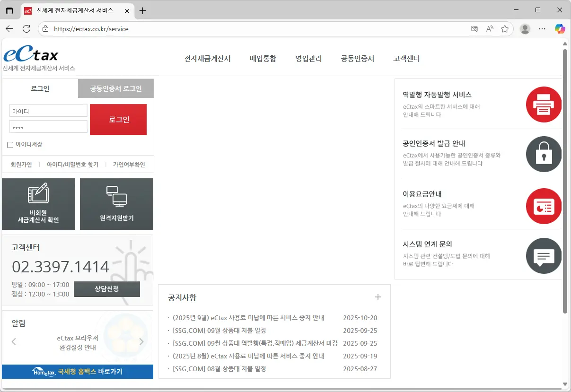
Task: Enable the 아이디저장 checkbox
Action: point(10,145)
